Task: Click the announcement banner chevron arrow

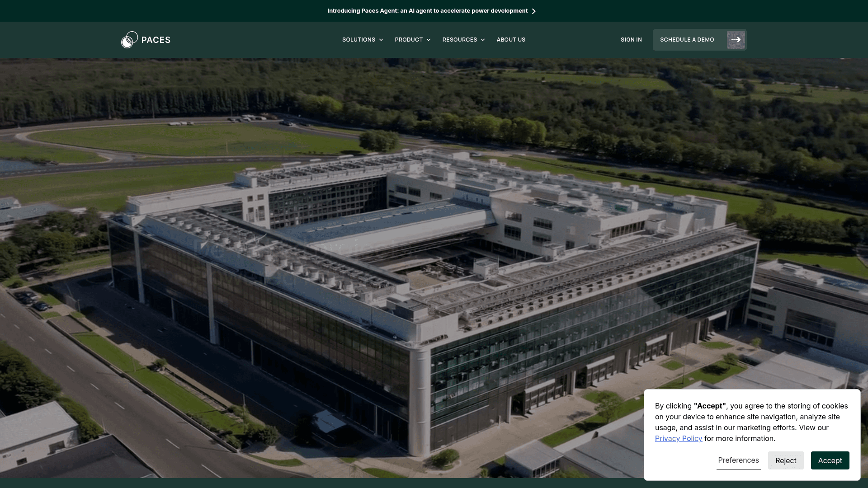Action: coord(533,11)
